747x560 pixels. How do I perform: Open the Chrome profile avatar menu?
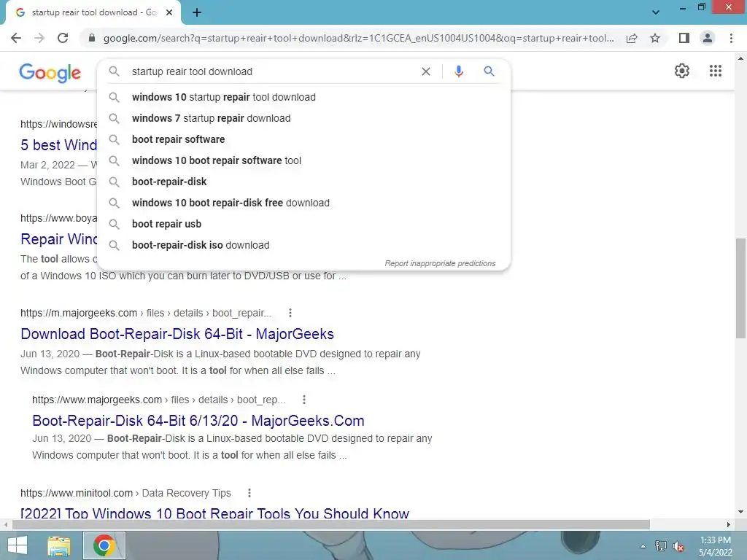pos(708,38)
